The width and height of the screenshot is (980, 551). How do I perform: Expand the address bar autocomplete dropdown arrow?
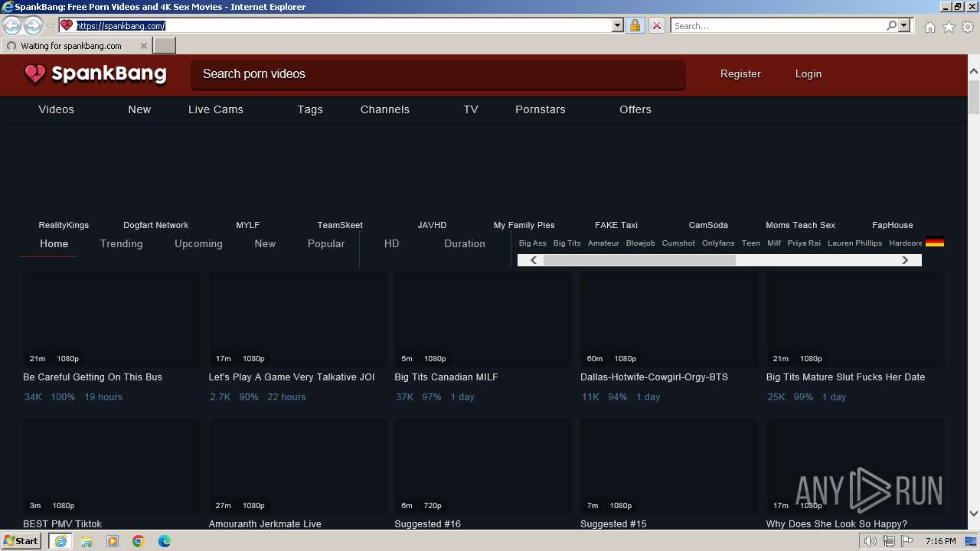pos(618,25)
